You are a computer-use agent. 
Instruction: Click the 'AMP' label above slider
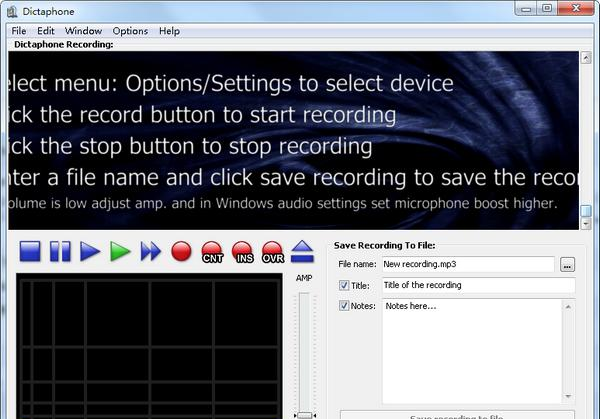point(304,278)
